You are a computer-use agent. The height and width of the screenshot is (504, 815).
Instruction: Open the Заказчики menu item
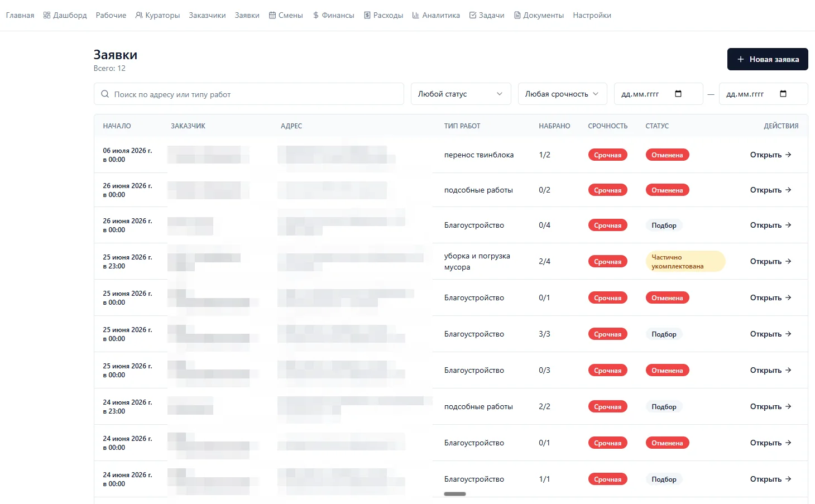pos(207,15)
